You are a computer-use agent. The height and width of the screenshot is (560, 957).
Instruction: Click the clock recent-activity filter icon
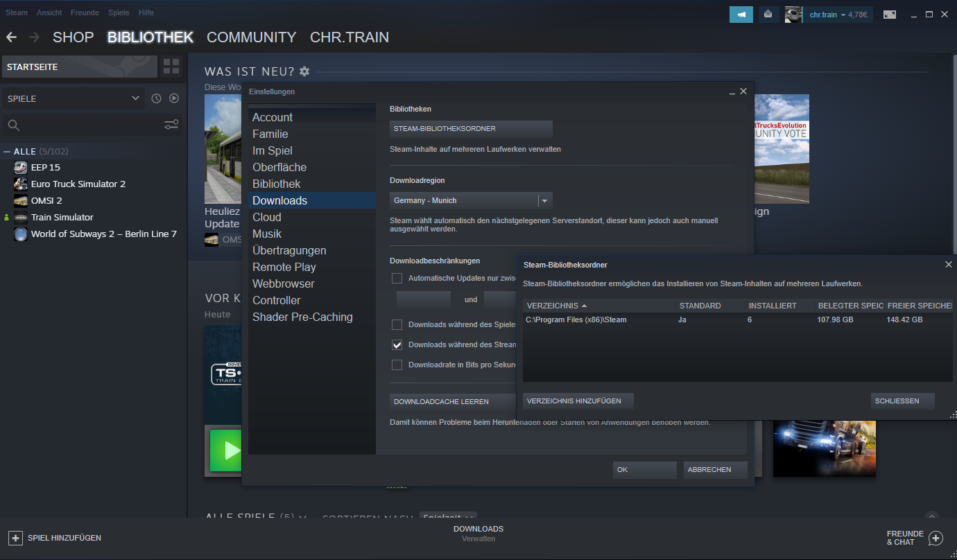point(156,98)
